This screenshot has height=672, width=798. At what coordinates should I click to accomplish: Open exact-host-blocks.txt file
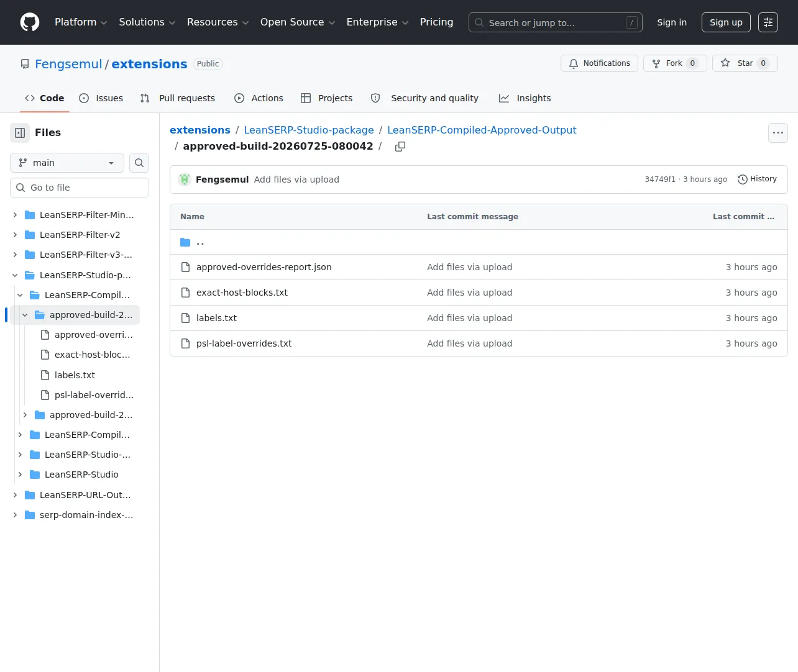[242, 293]
